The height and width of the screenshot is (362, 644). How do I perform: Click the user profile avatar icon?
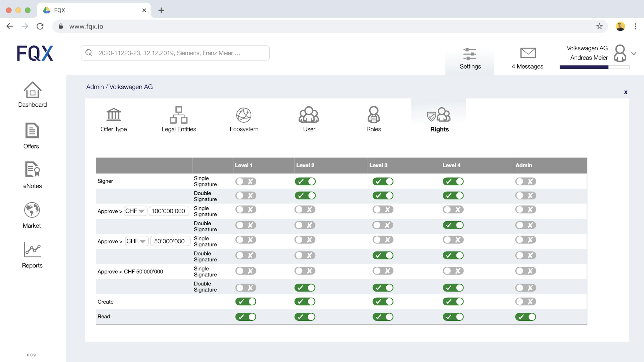point(620,53)
